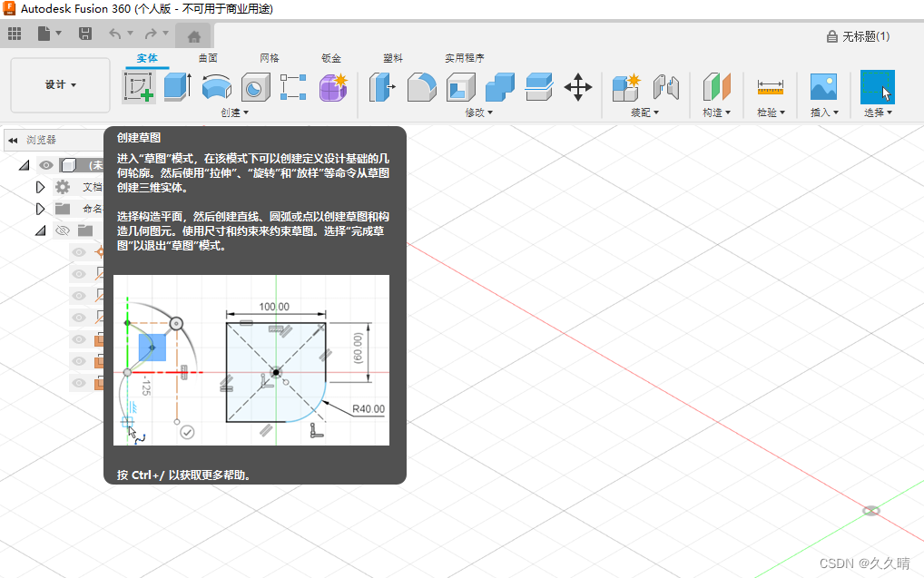The image size is (924, 578).
Task: Switch to the 实体 tab
Action: pyautogui.click(x=147, y=58)
